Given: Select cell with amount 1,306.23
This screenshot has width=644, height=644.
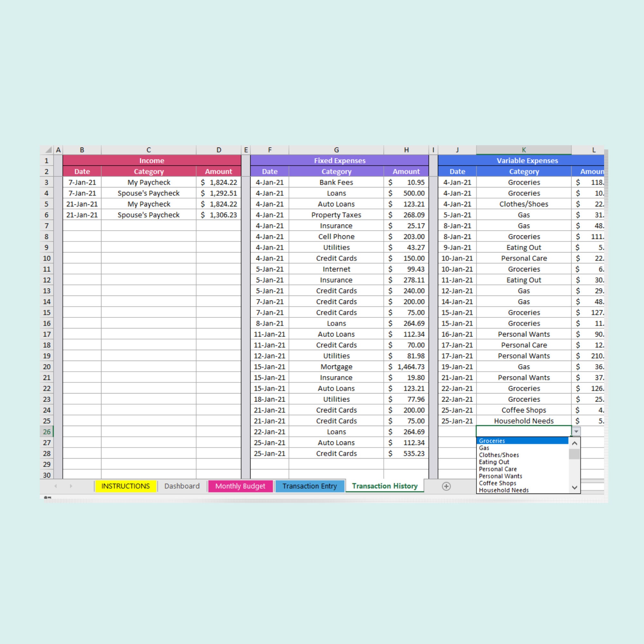Looking at the screenshot, I should tap(219, 215).
